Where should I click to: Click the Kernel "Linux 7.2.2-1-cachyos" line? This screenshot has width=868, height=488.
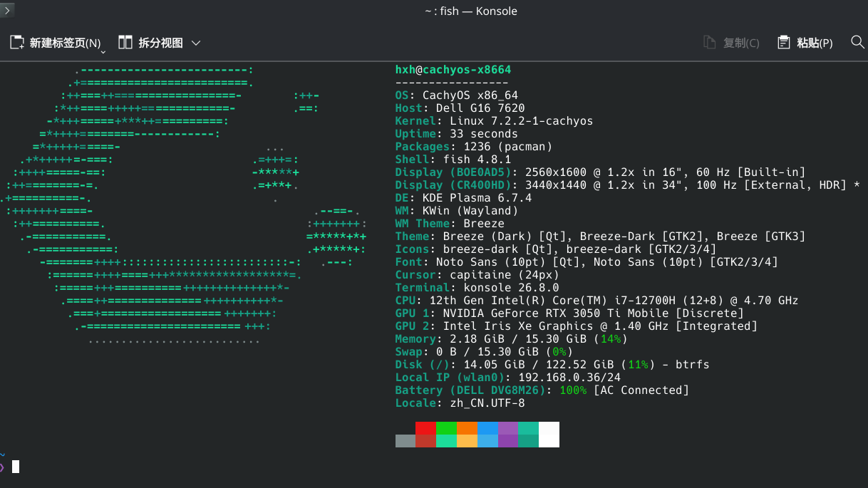click(x=495, y=121)
